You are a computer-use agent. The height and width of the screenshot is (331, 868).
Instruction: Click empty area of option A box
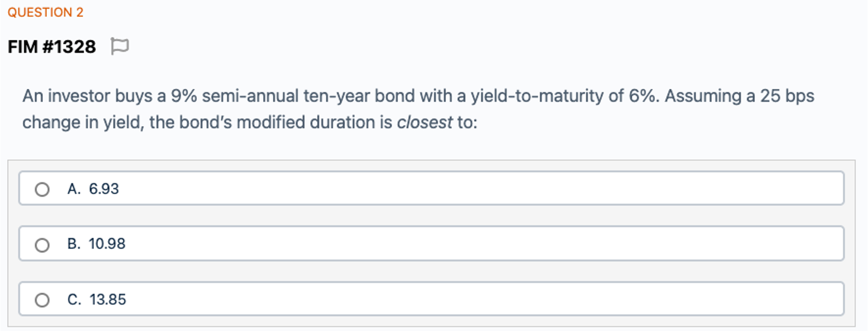pos(454,188)
